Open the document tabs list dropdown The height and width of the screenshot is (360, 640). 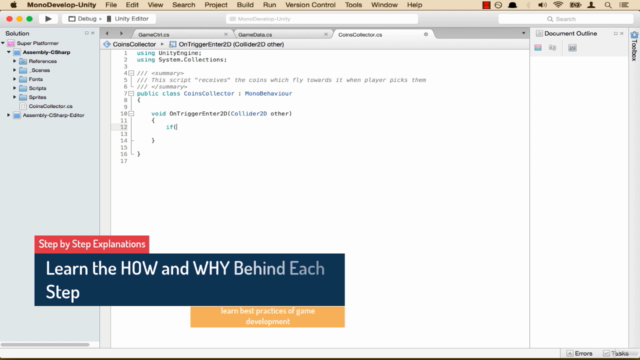523,33
